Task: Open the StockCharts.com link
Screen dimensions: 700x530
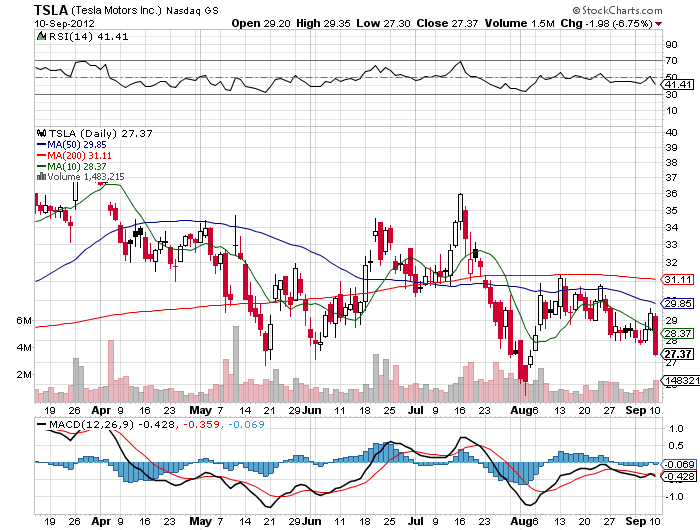Action: (x=622, y=10)
